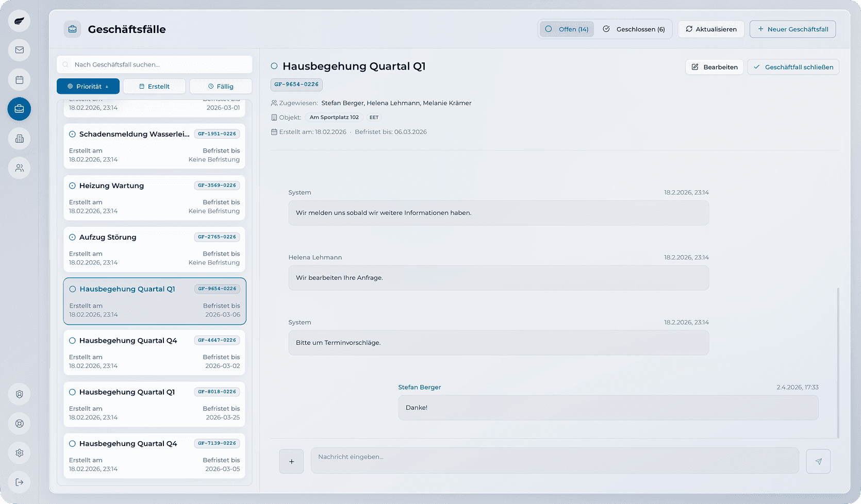
Task: Click the Nachricht eingeben message field
Action: coord(555,460)
